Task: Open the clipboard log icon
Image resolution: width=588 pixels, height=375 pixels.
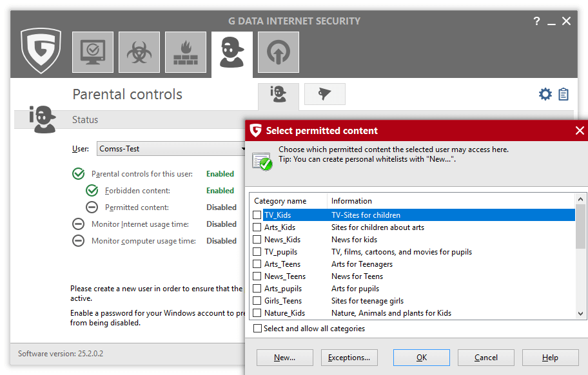Action: tap(563, 94)
